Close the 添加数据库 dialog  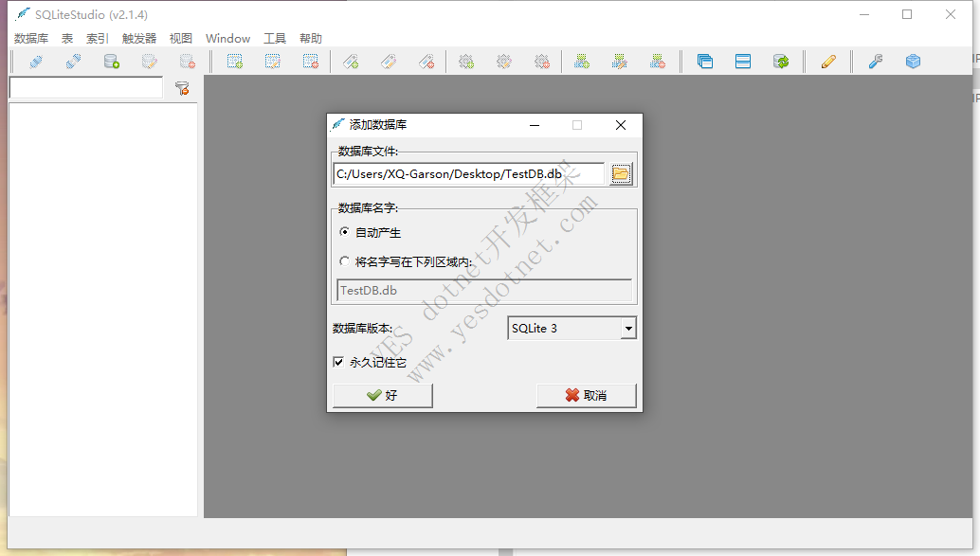tap(621, 125)
